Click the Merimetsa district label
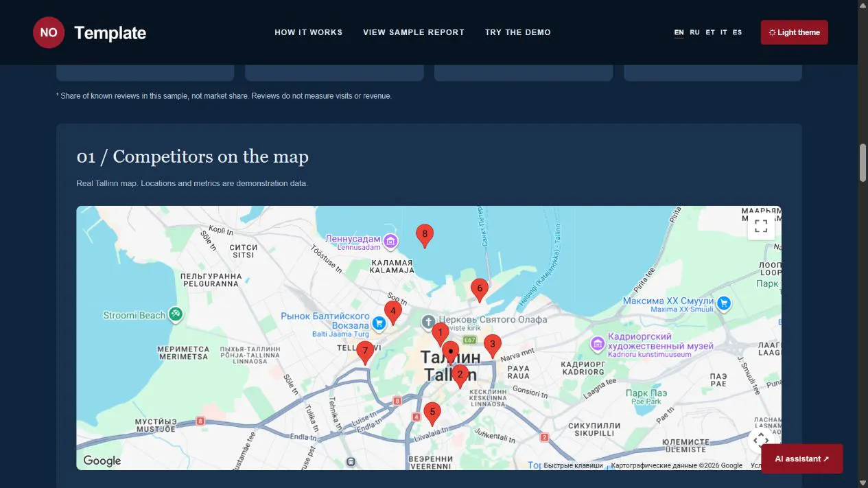 tap(183, 353)
